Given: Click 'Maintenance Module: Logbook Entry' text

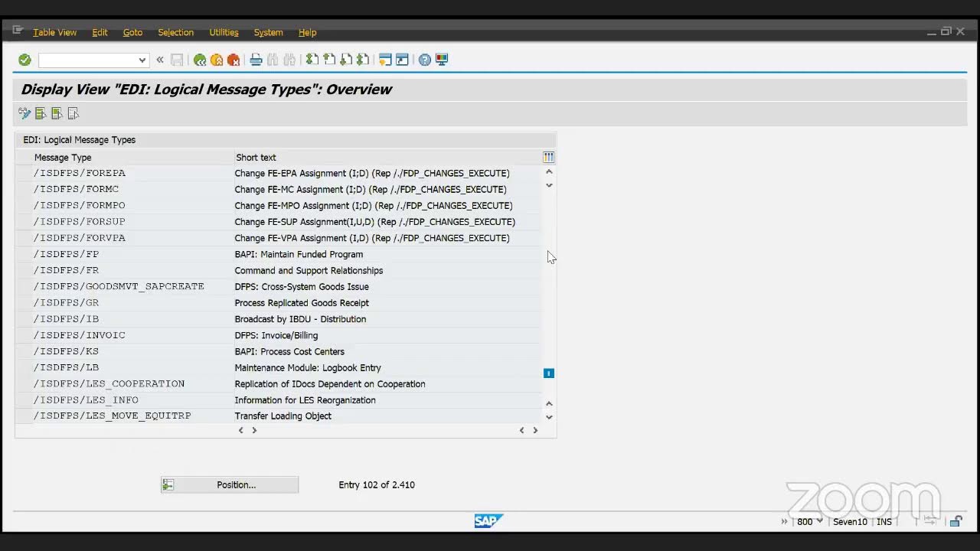Looking at the screenshot, I should [308, 367].
